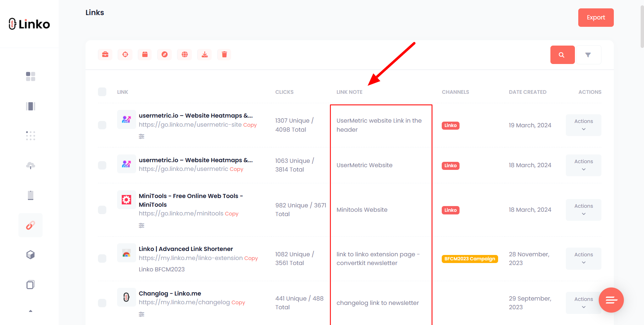Check the go.linko.me/usermetric row checkbox
The width and height of the screenshot is (644, 325).
click(102, 165)
